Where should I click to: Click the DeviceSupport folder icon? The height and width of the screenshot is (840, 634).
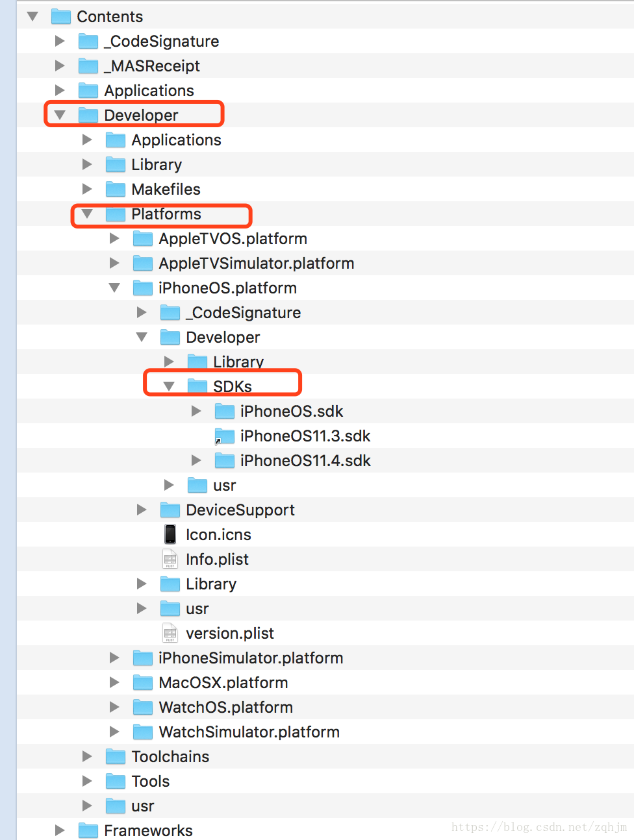tap(170, 510)
